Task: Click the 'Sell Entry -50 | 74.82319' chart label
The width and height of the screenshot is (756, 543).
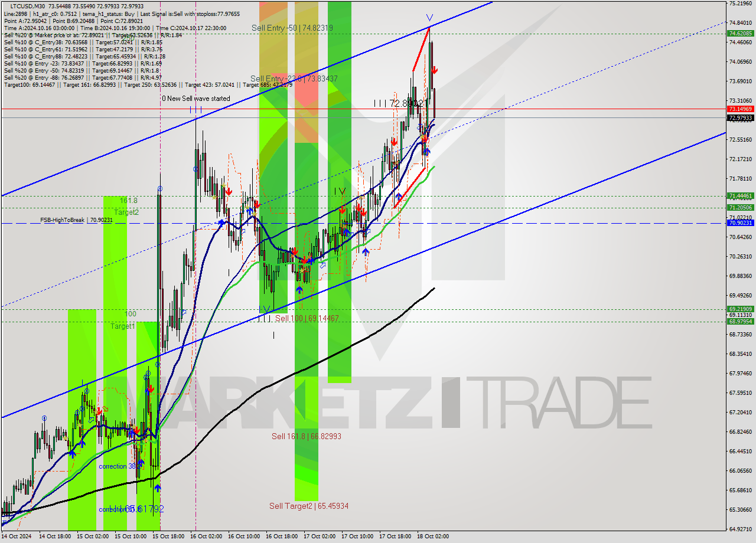Action: point(292,28)
